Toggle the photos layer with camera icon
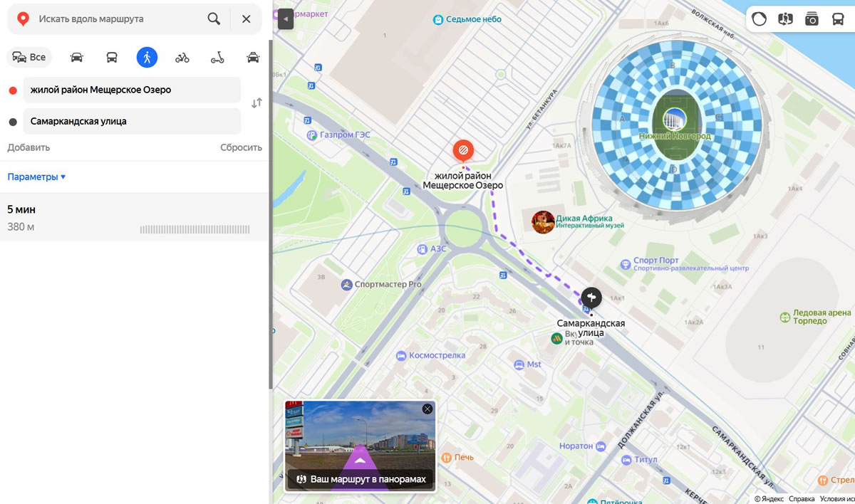Screen dimensions: 855x504 coord(812,19)
